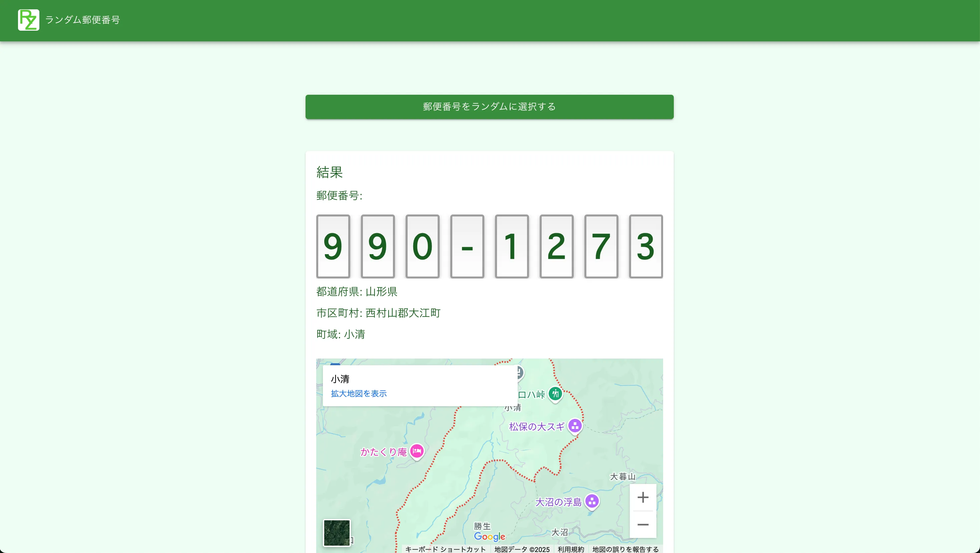
Task: Click the gray restaurant marker behind info card
Action: pyautogui.click(x=520, y=372)
